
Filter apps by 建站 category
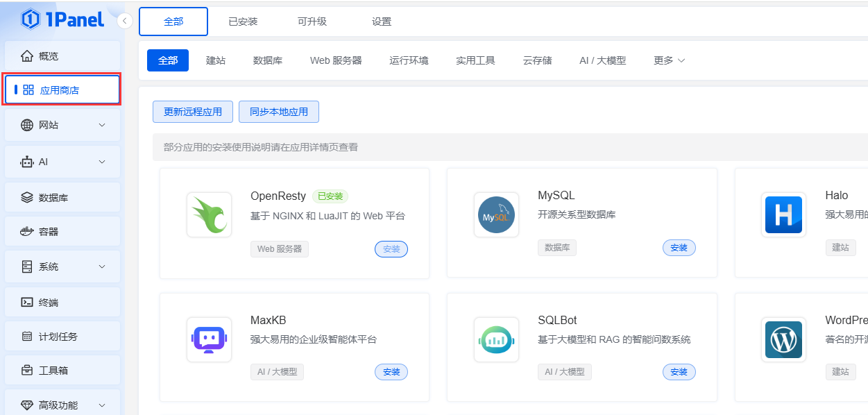[x=216, y=60]
